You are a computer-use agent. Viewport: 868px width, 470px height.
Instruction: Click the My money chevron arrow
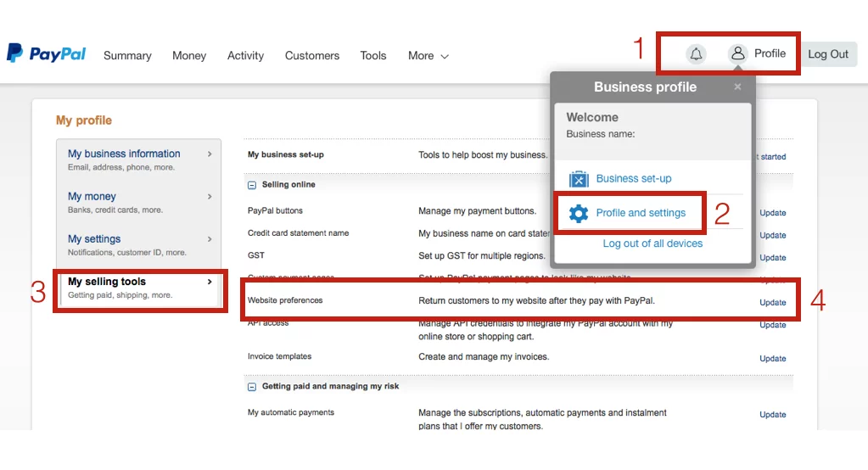(x=210, y=197)
